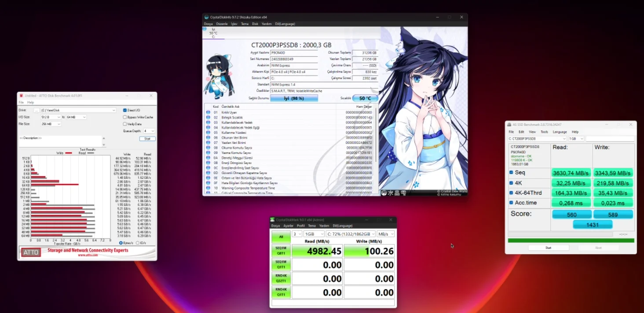Click the CrystalDiskInfo title bar app icon
This screenshot has height=313, width=644.
[206, 17]
